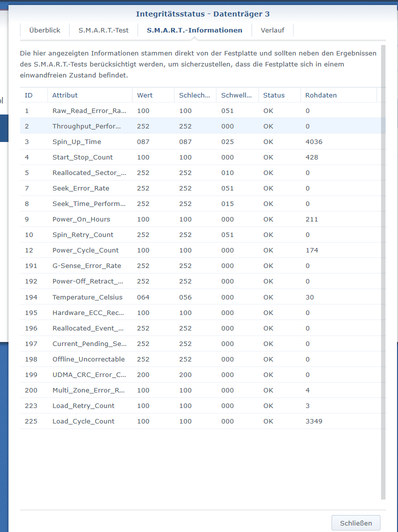
Task: Select the Multi_Zone_Error_R... row
Action: point(202,390)
